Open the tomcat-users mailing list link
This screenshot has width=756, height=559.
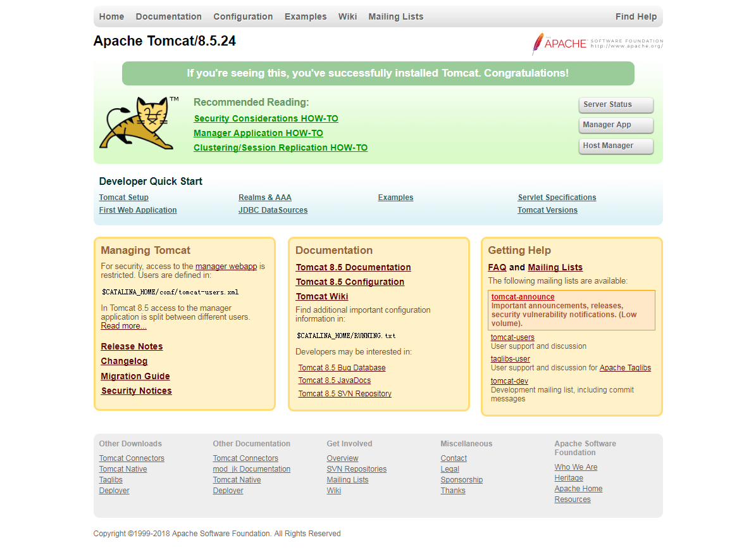tap(512, 337)
